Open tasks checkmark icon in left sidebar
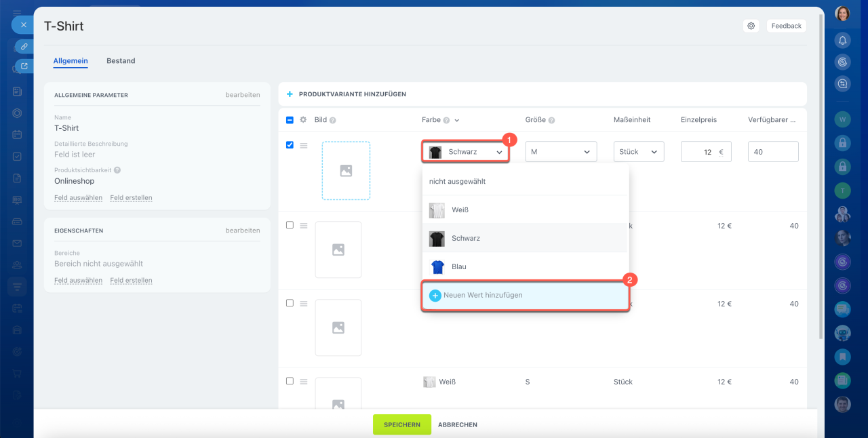 coord(17,156)
